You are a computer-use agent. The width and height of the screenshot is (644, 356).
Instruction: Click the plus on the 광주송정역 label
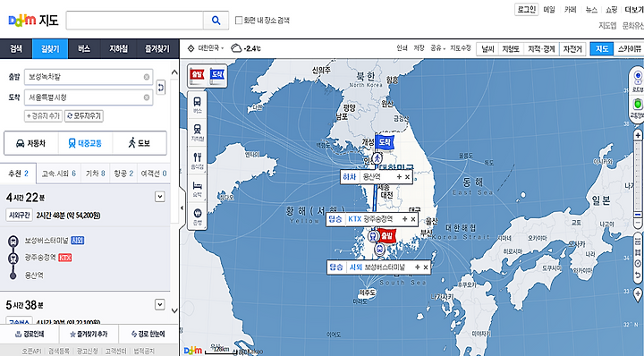click(x=404, y=219)
